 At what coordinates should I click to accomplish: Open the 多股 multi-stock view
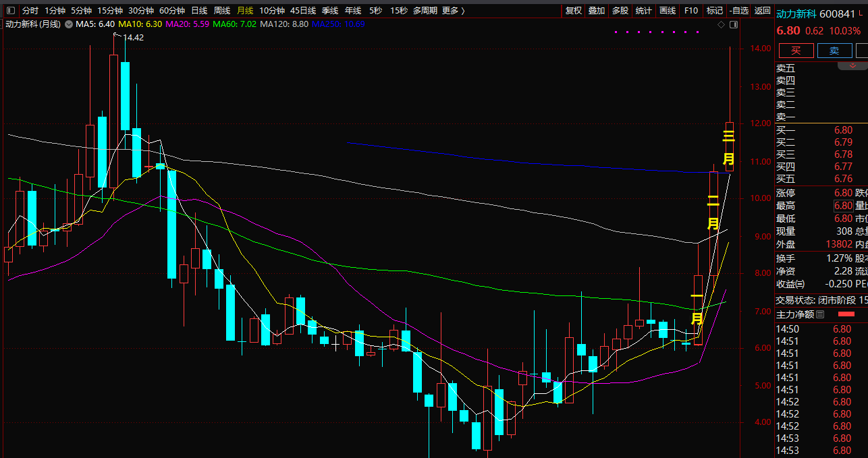[620, 11]
